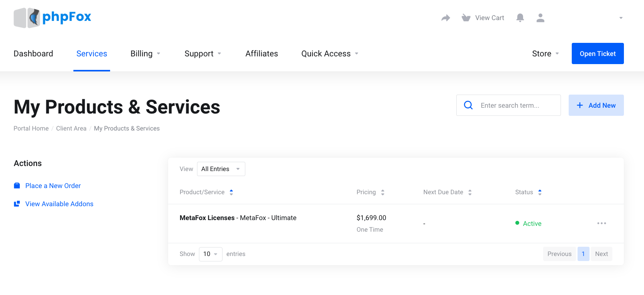Click the Next Due Date column header
This screenshot has height=295, width=644.
443,192
